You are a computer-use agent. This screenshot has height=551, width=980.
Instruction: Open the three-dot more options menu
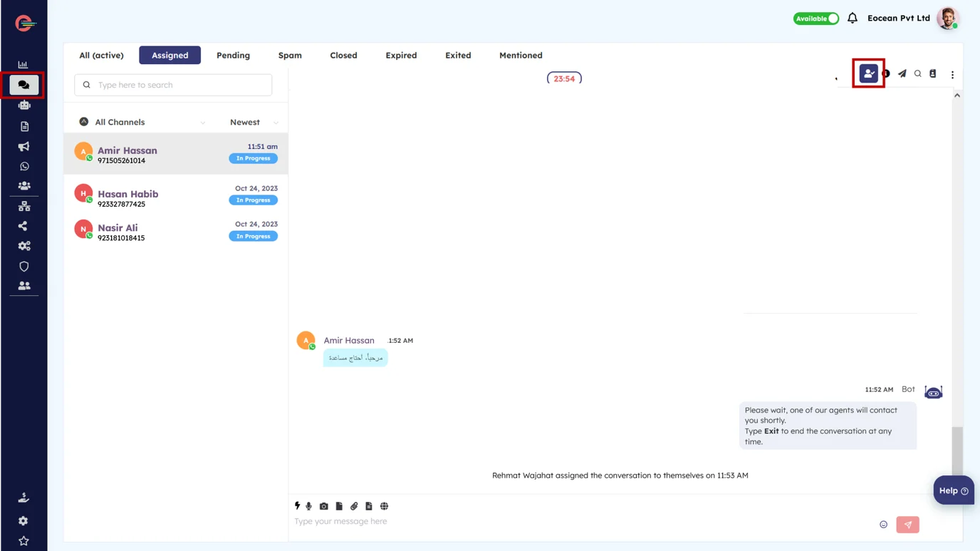pyautogui.click(x=952, y=74)
